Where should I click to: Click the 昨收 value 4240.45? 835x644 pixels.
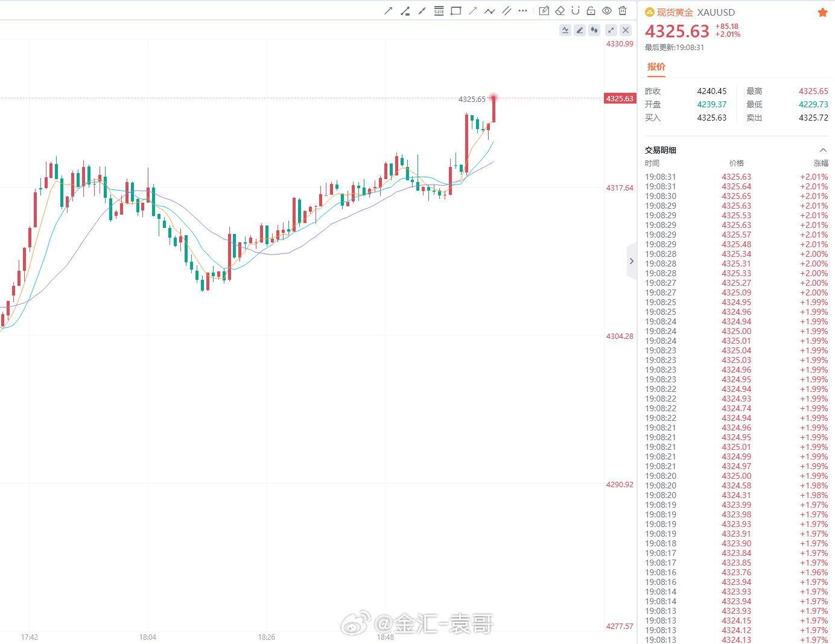tap(712, 91)
